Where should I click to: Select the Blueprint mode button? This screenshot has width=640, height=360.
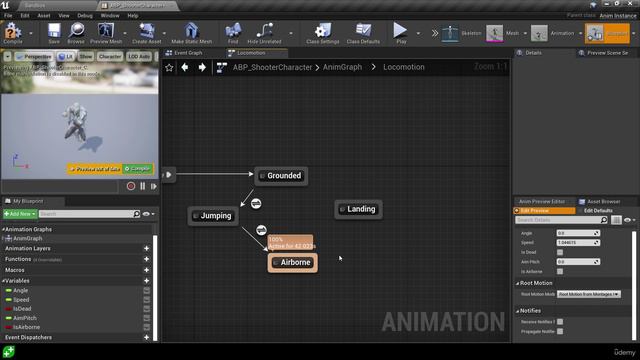point(607,33)
